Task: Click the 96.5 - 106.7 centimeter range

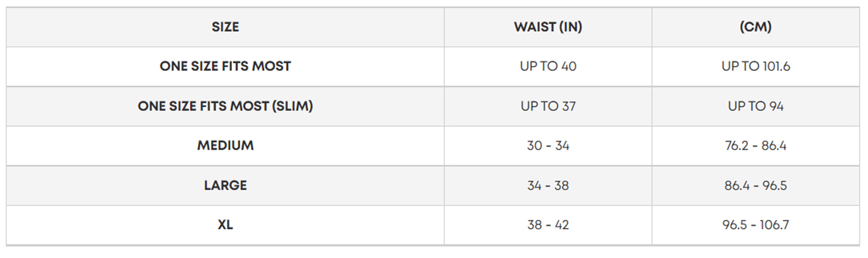Action: (x=755, y=225)
